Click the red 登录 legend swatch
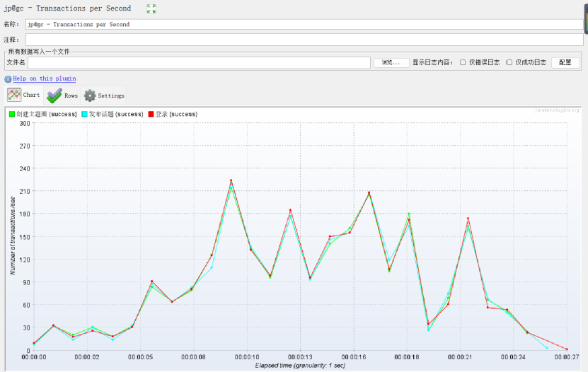 tap(151, 115)
